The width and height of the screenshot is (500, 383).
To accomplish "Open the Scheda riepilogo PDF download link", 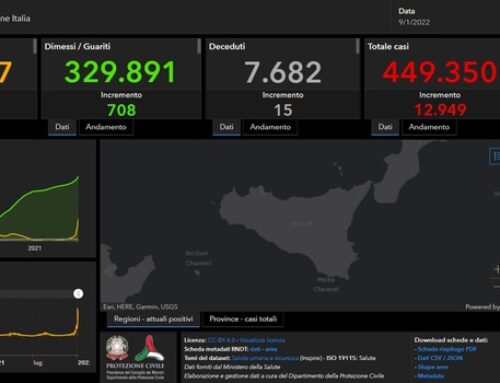I will pos(447,349).
